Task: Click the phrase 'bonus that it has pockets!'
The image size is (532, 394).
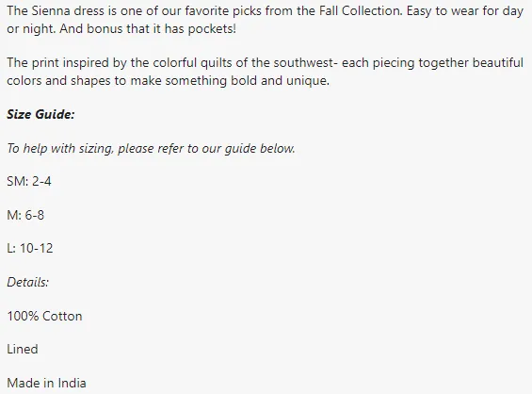Action: pyautogui.click(x=161, y=29)
